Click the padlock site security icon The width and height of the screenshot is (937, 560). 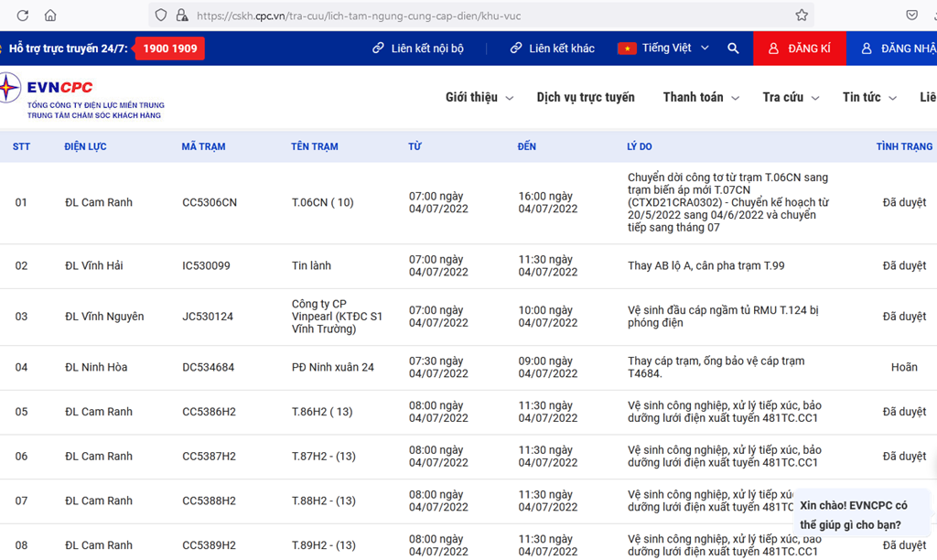click(x=181, y=16)
